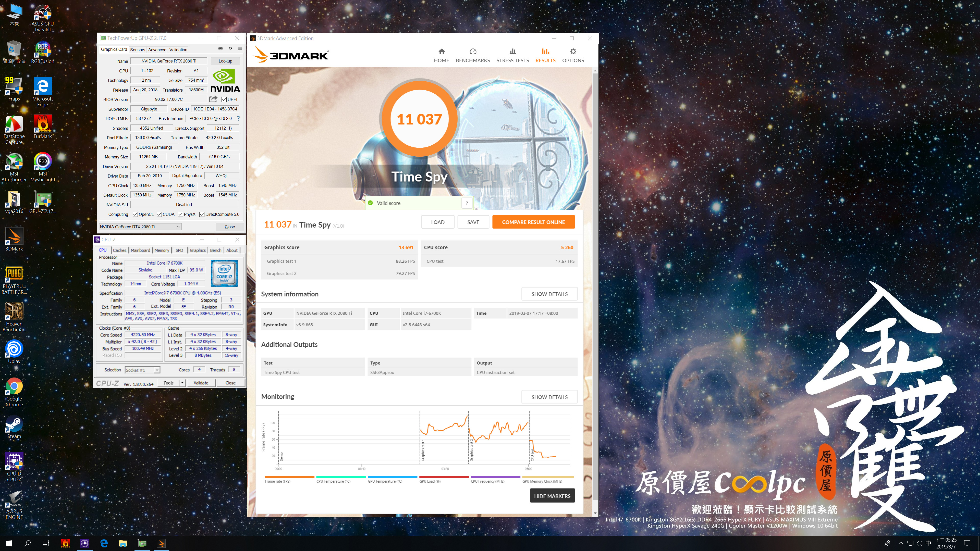Open CPU-Z Socket #1 selection dropdown
980x551 pixels.
(142, 370)
